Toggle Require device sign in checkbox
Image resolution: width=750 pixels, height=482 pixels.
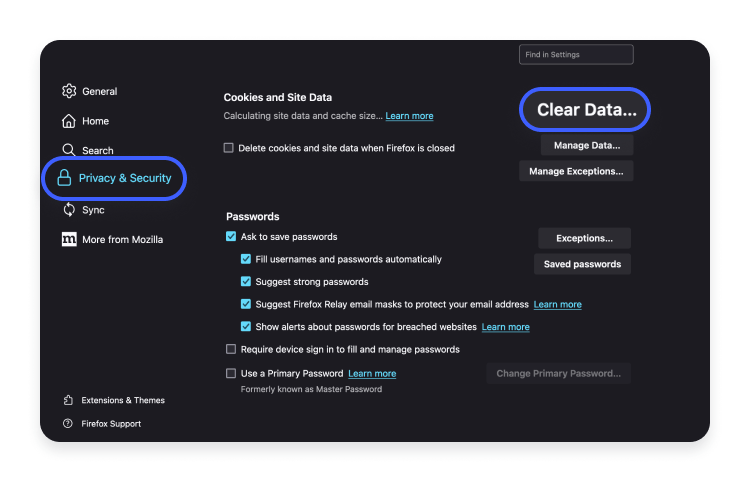pyautogui.click(x=231, y=350)
